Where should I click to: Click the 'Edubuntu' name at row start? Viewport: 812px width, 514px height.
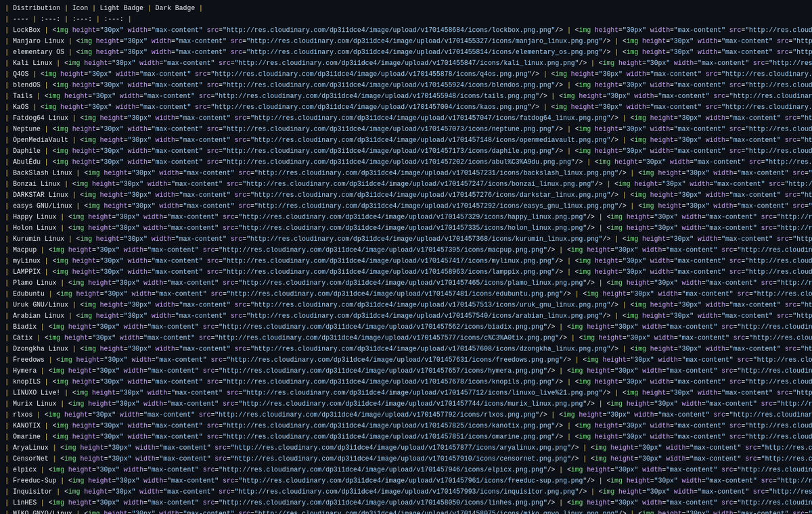point(28,294)
